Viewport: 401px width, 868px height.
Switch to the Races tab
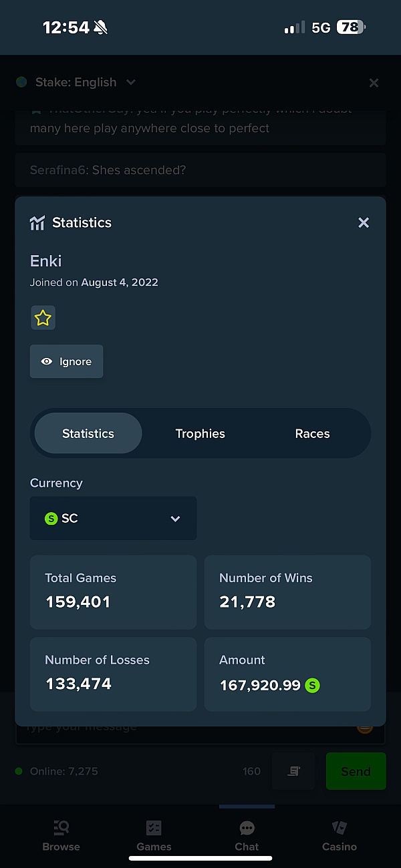(312, 433)
